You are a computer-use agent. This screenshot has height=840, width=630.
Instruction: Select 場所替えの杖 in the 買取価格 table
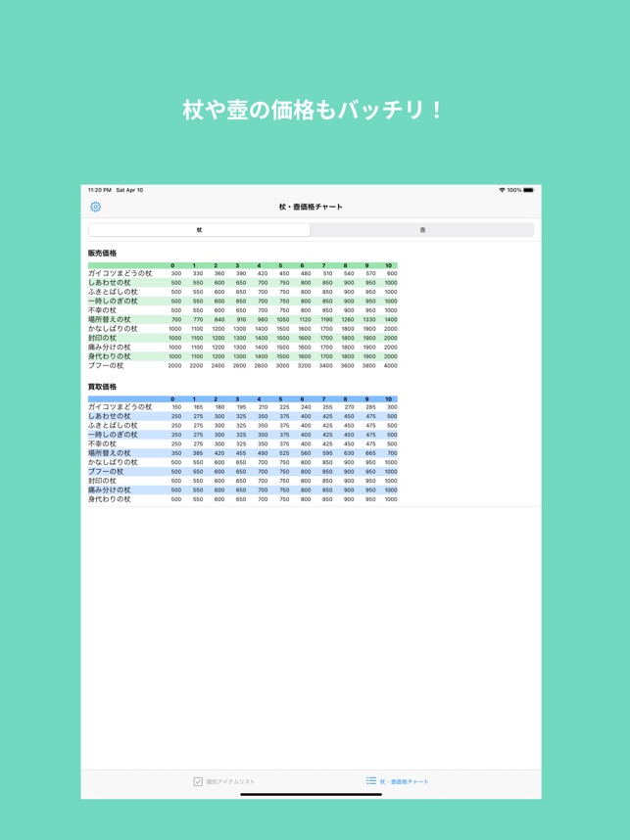(110, 453)
